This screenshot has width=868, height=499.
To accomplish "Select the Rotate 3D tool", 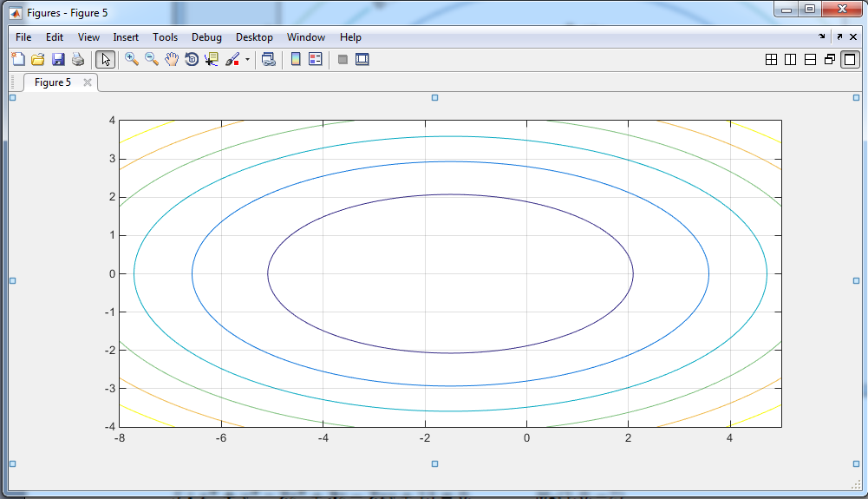I will [192, 60].
